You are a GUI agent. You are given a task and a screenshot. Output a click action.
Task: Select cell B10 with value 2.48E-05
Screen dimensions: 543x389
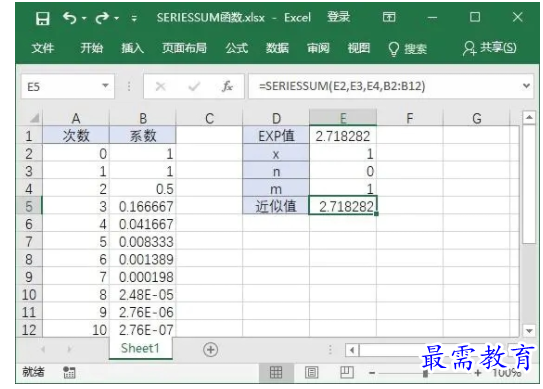143,294
